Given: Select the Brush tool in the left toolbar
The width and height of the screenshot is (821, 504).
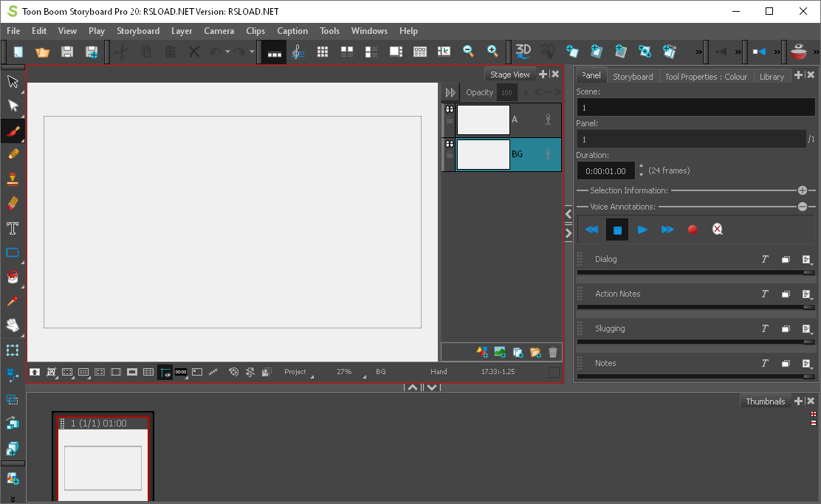Looking at the screenshot, I should (x=13, y=130).
